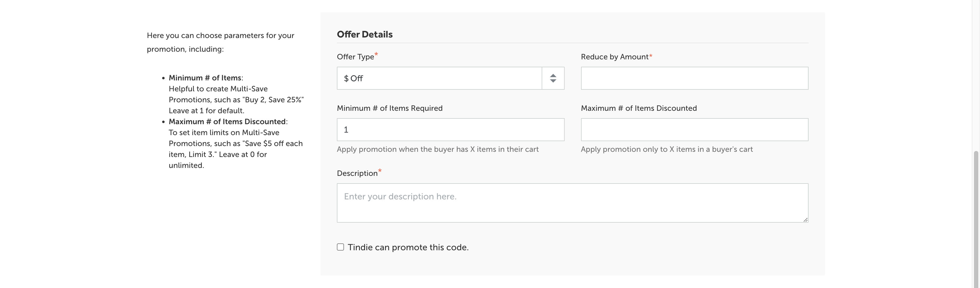This screenshot has height=288, width=980.
Task: Click the "Offer Type" field label
Action: [x=355, y=57]
